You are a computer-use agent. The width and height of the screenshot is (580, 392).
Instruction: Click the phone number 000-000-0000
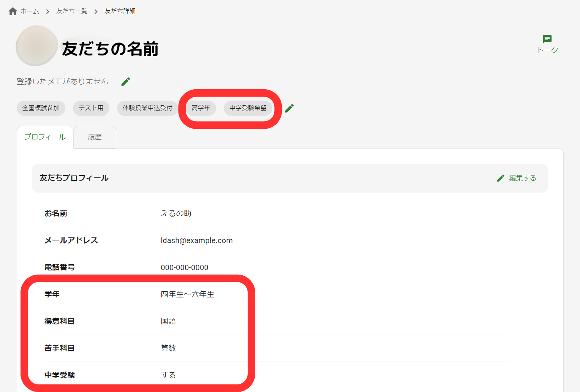click(x=185, y=267)
